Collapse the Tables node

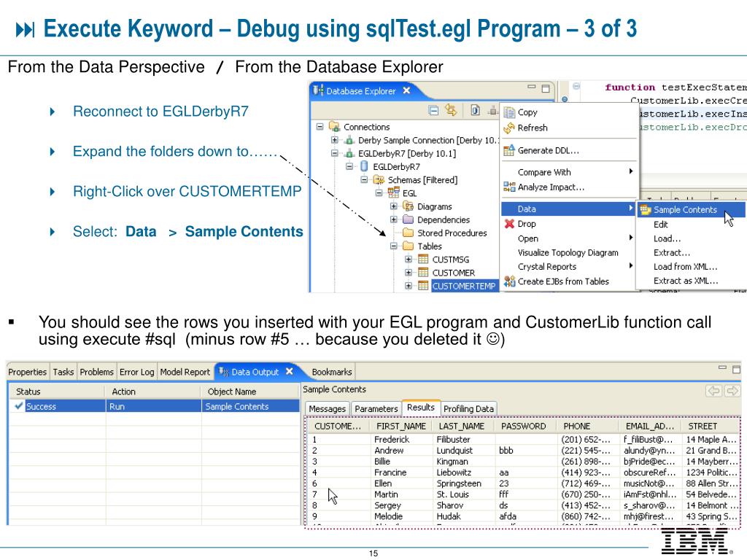393,246
